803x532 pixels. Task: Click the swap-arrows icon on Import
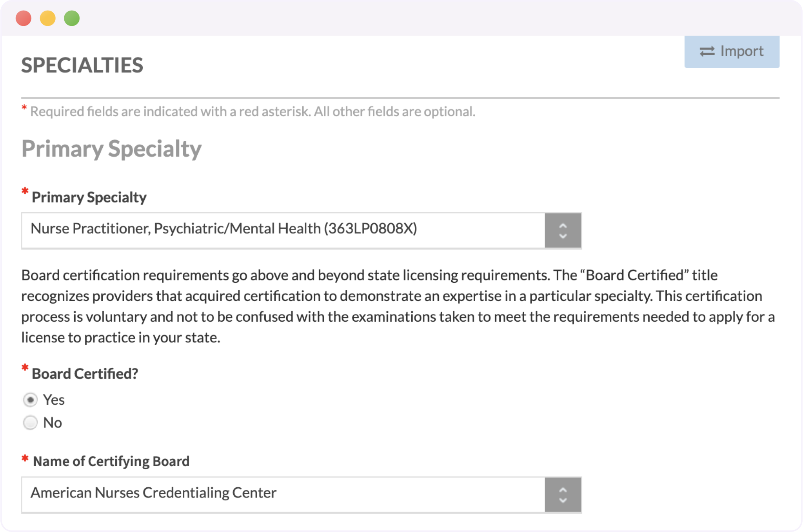point(707,51)
